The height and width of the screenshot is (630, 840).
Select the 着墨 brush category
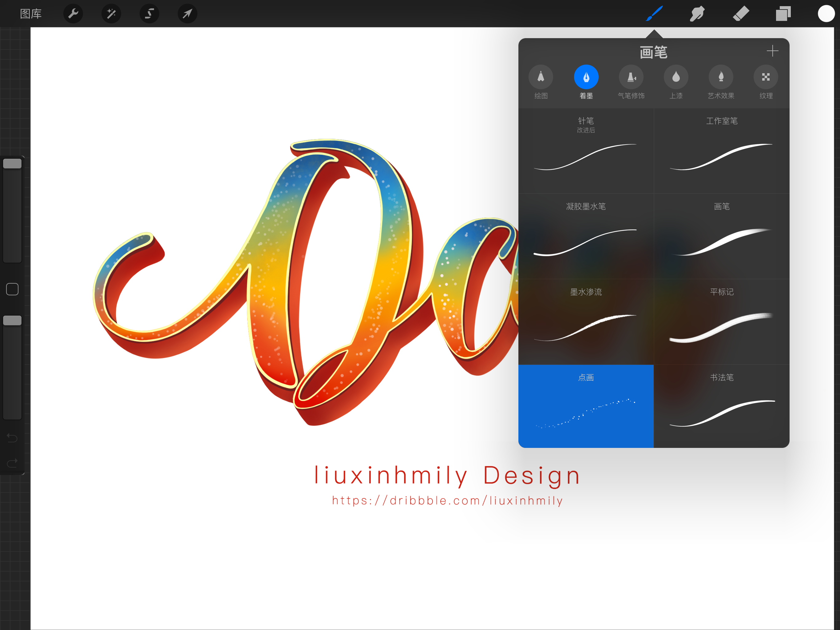pos(586,82)
